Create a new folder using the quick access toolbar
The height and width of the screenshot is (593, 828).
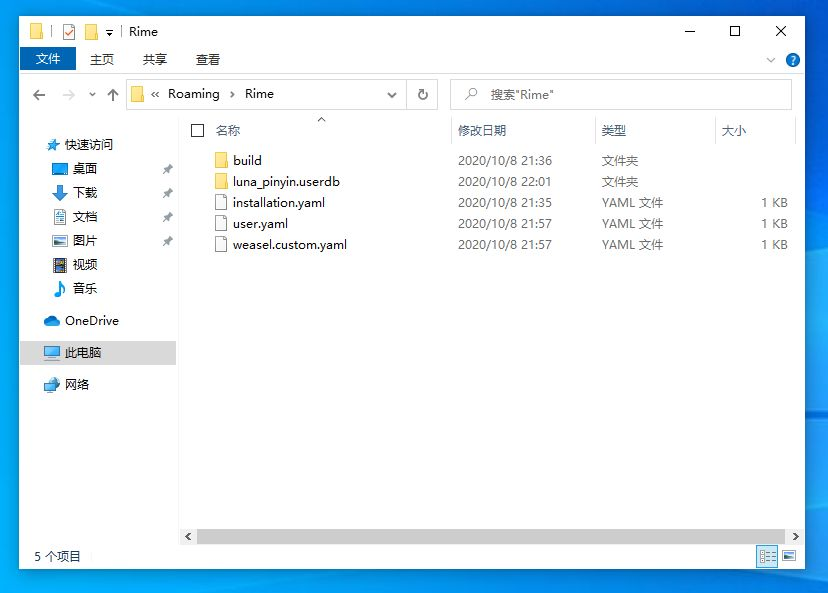90,31
